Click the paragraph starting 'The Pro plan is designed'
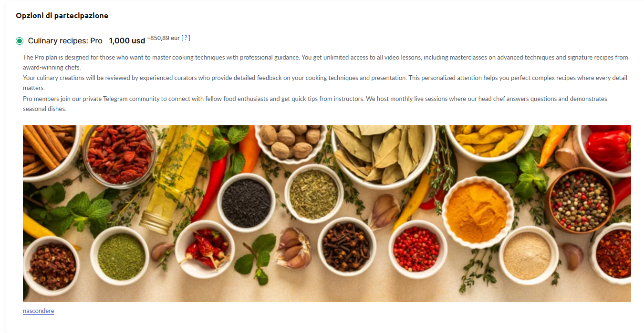Screen dimensions: 644x333 pyautogui.click(x=325, y=62)
